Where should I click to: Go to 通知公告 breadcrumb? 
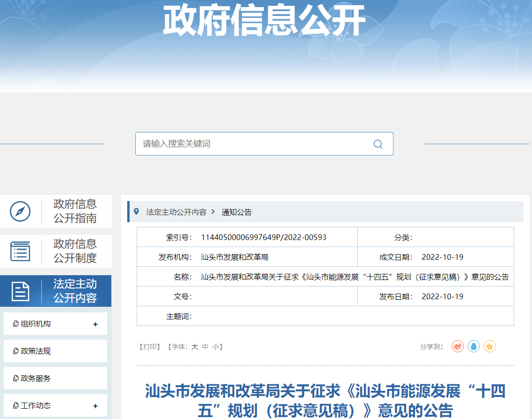(x=237, y=212)
